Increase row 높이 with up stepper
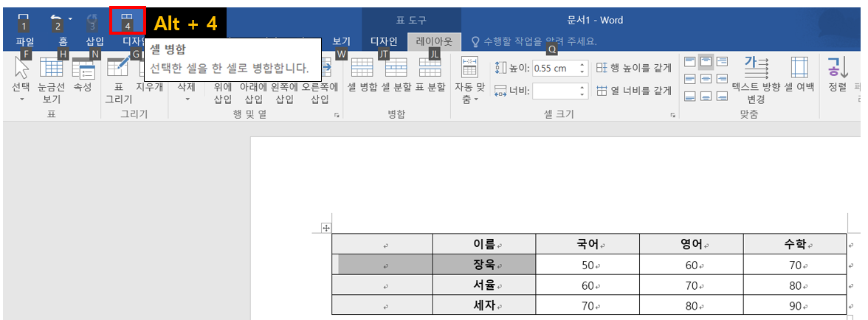 (x=582, y=65)
